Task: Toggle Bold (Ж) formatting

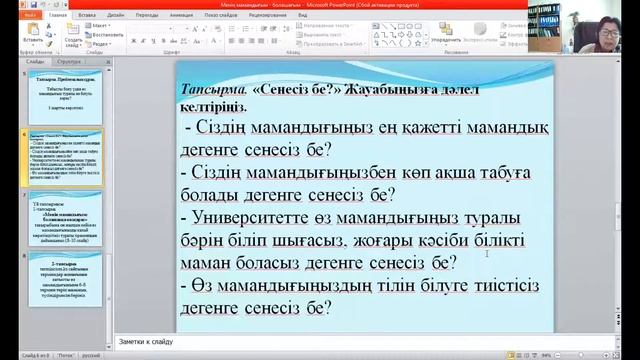Action: tap(133, 41)
